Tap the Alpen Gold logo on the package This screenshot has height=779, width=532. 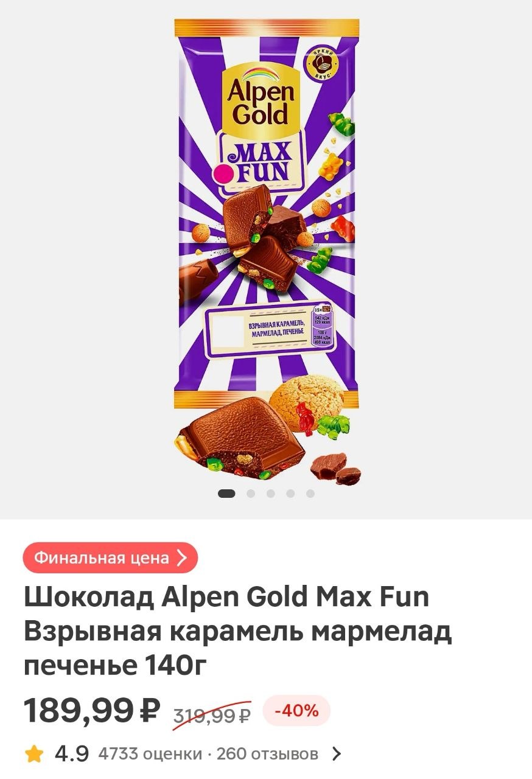point(261,100)
